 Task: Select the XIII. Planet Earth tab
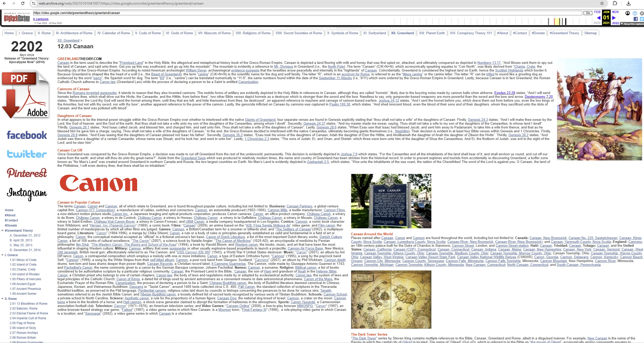432,33
